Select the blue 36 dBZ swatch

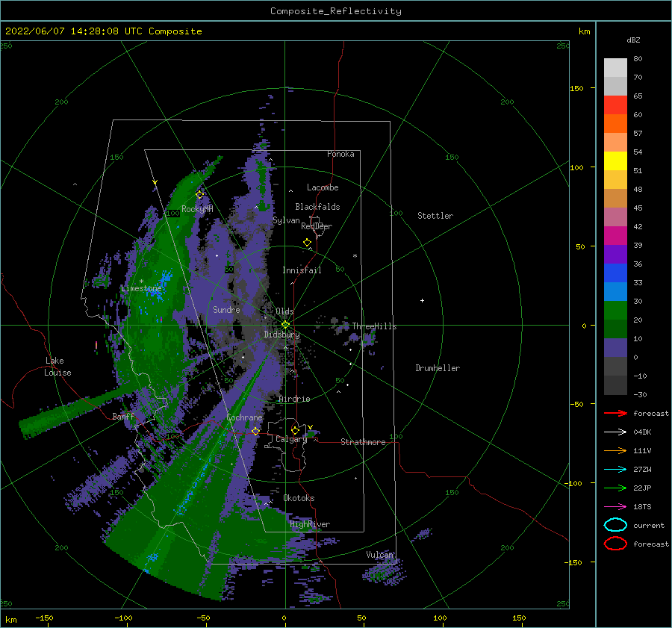pyautogui.click(x=615, y=273)
